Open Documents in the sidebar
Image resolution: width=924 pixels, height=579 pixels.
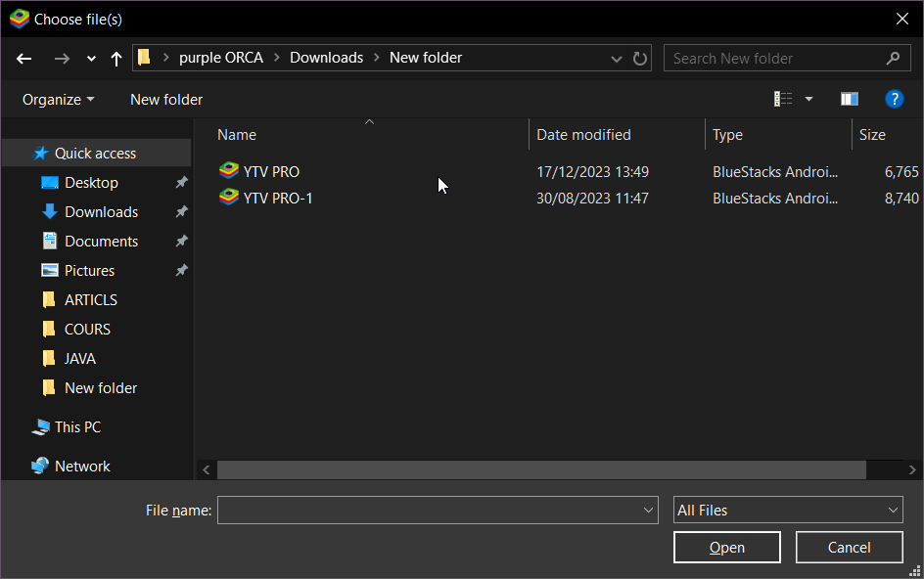tap(102, 242)
